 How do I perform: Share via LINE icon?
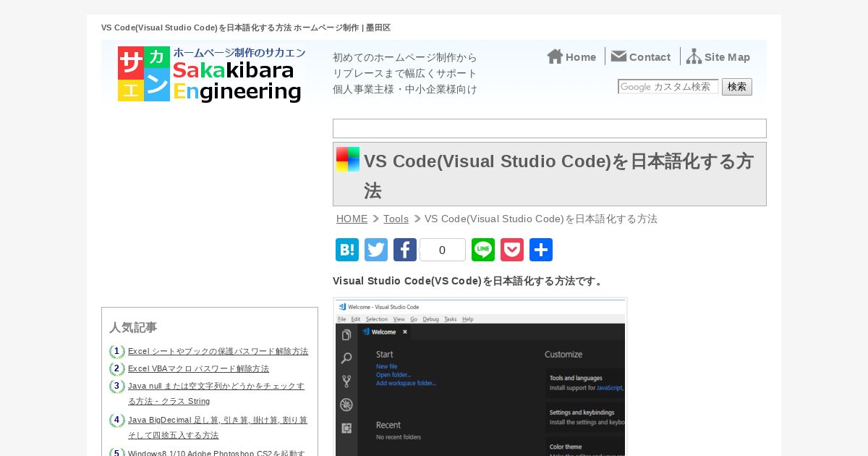(x=483, y=250)
